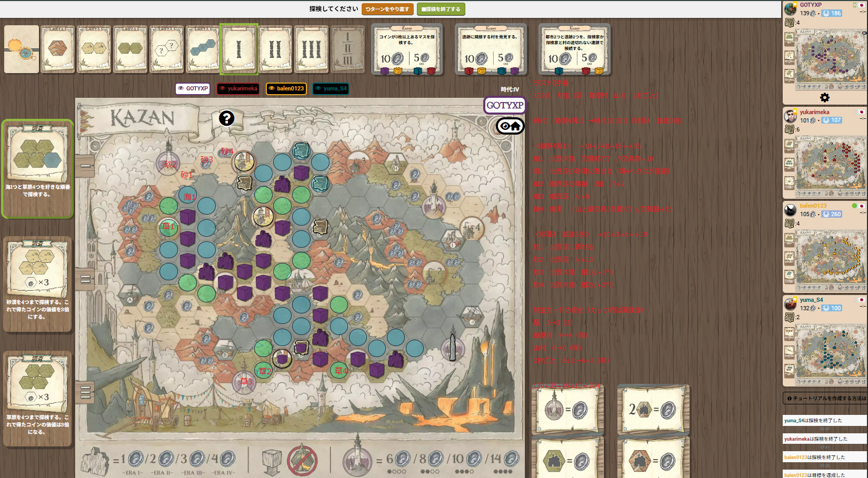Select the grassland ×3 coin investigation card

point(37,399)
